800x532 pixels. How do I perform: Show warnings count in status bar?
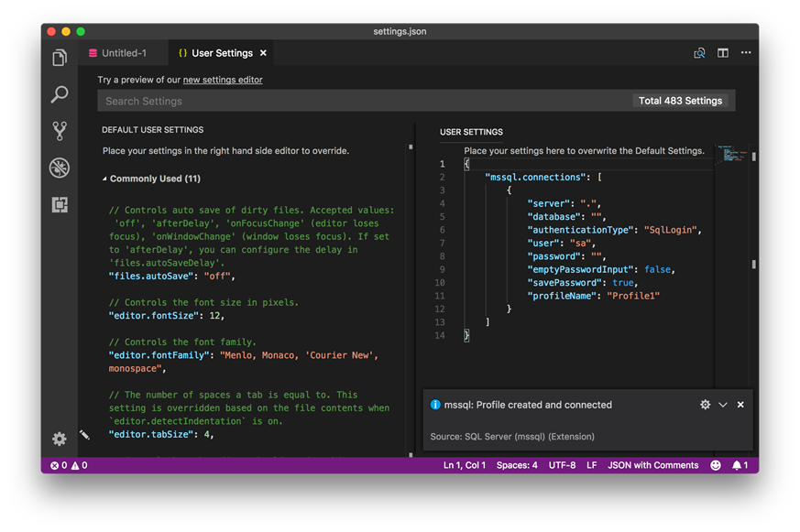(79, 465)
